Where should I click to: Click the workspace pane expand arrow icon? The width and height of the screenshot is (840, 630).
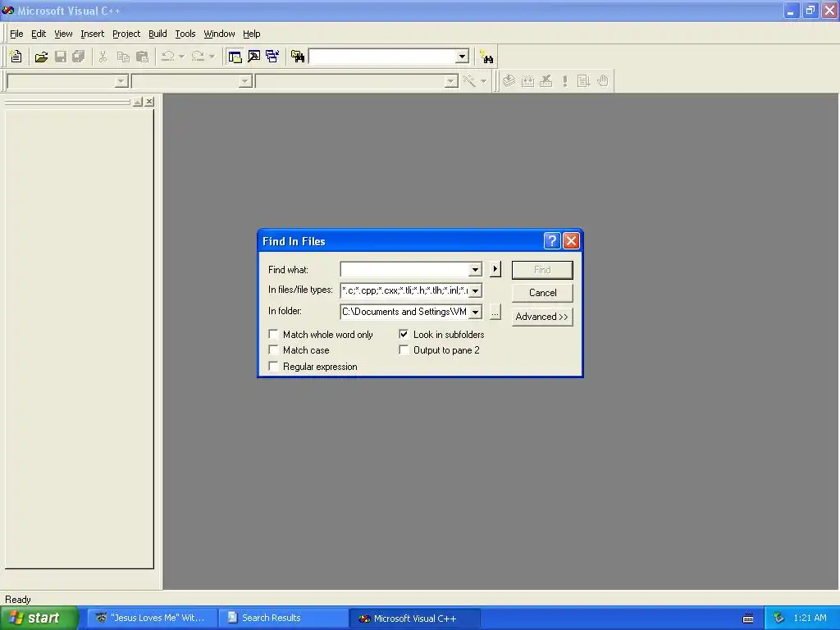tap(138, 101)
